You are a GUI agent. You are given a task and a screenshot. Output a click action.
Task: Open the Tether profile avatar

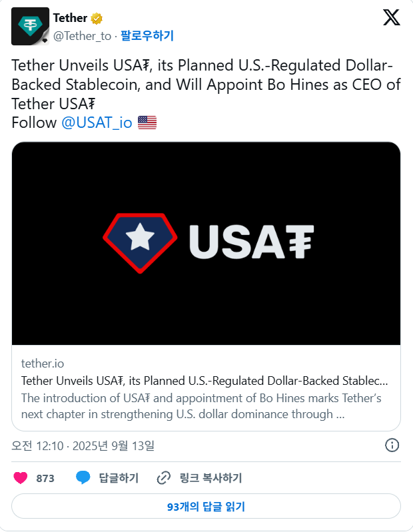click(x=30, y=26)
